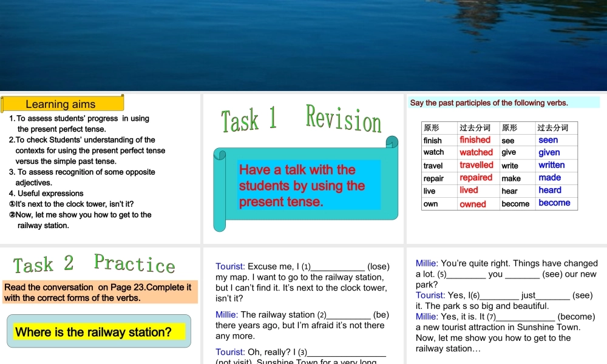Select the 'repair' base form cell

point(439,178)
